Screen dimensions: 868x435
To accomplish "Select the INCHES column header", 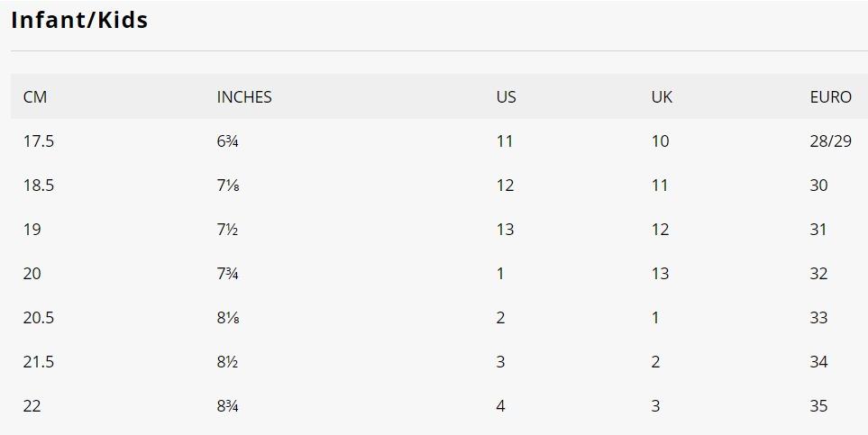I will click(x=244, y=97).
